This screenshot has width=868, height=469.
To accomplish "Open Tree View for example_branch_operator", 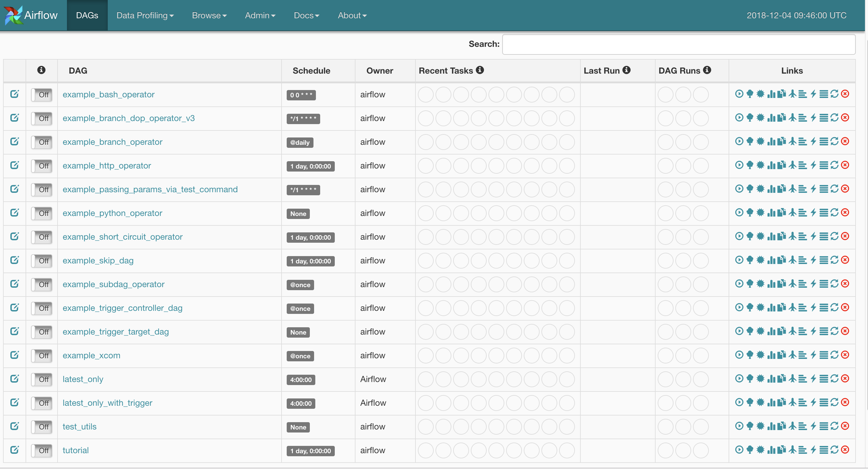I will click(749, 141).
